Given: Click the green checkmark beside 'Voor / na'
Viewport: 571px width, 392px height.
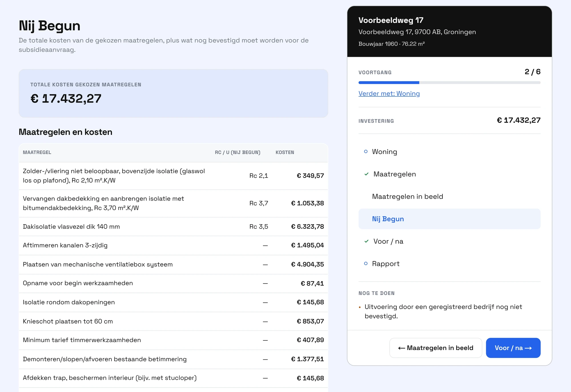Looking at the screenshot, I should pos(367,241).
